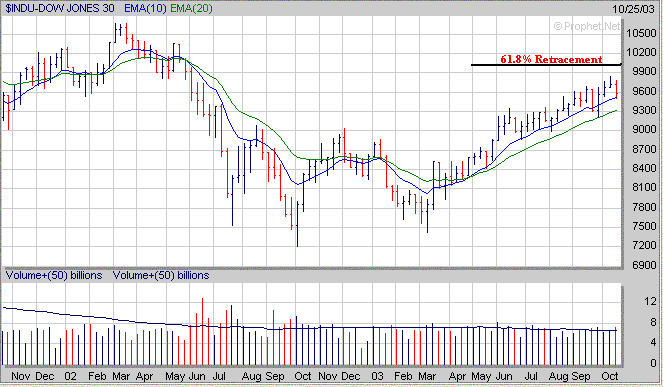Click the 8700 price axis label
Image resolution: width=663 pixels, height=387 pixels.
click(x=644, y=149)
